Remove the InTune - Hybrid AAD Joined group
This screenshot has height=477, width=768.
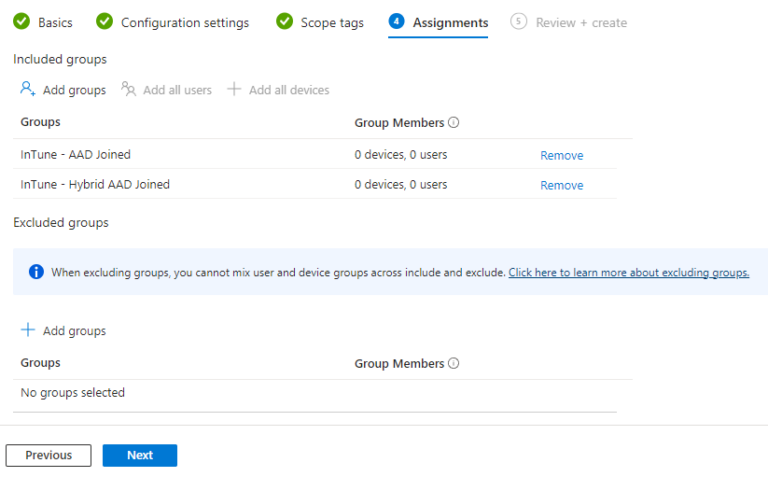561,185
